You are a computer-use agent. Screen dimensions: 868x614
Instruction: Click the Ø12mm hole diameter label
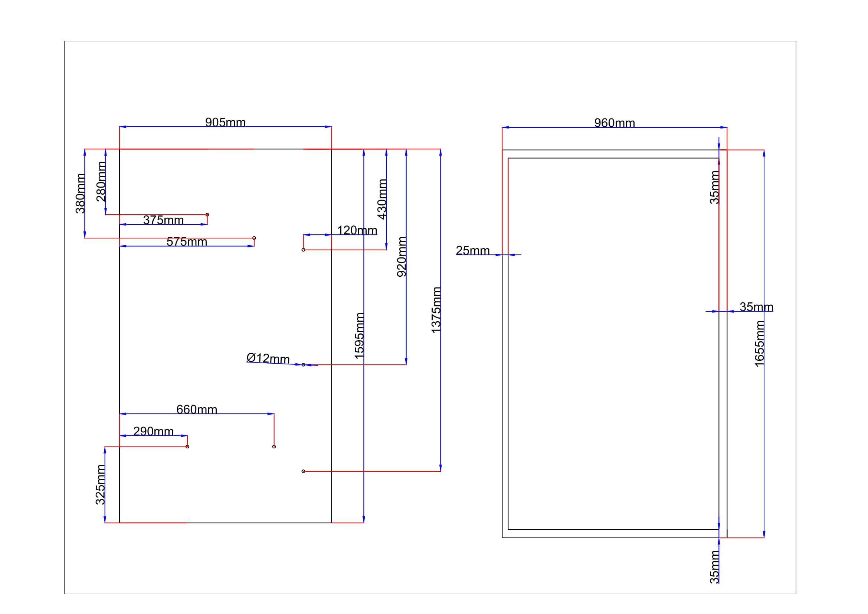point(268,358)
